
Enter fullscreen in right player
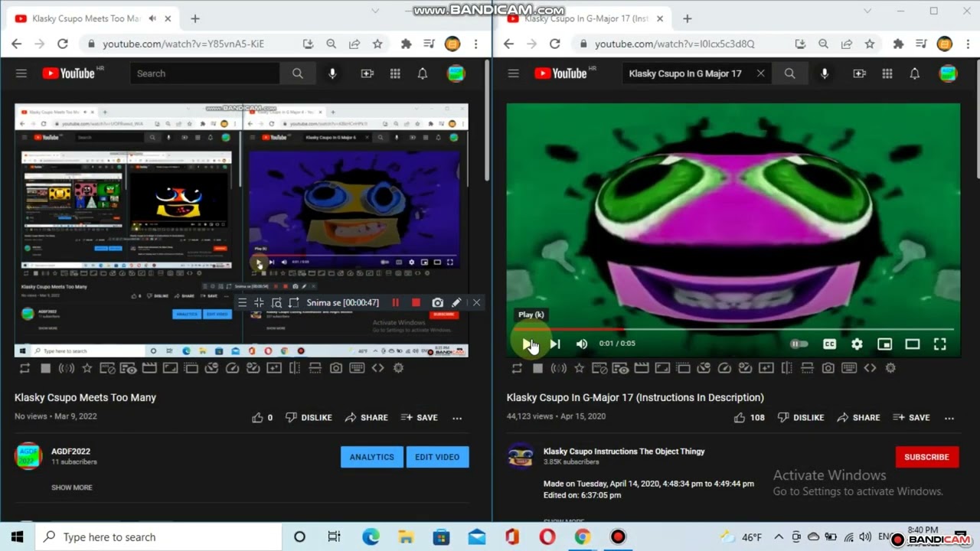939,344
